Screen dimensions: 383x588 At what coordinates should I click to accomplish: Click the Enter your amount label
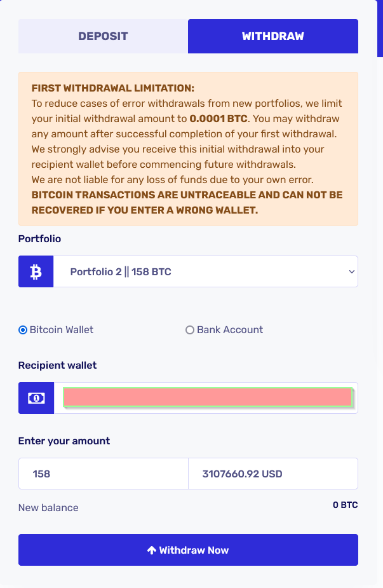tap(64, 441)
